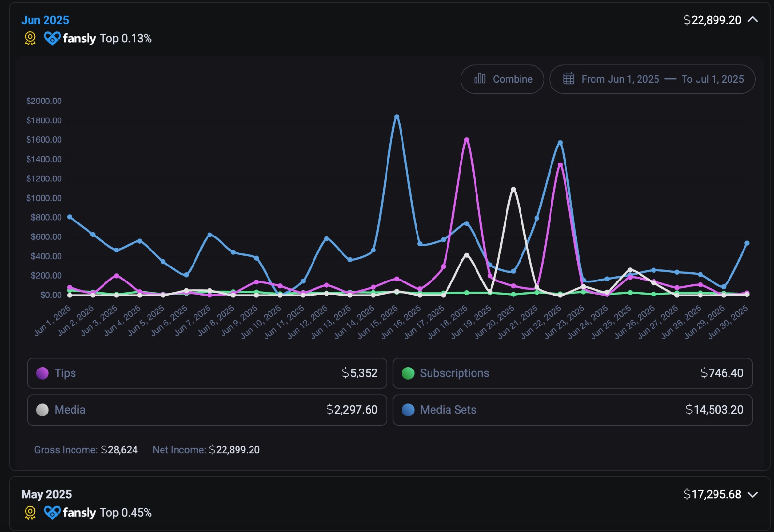Click the Jun 2025 month heading
Image resolution: width=774 pixels, height=532 pixels.
[x=45, y=20]
